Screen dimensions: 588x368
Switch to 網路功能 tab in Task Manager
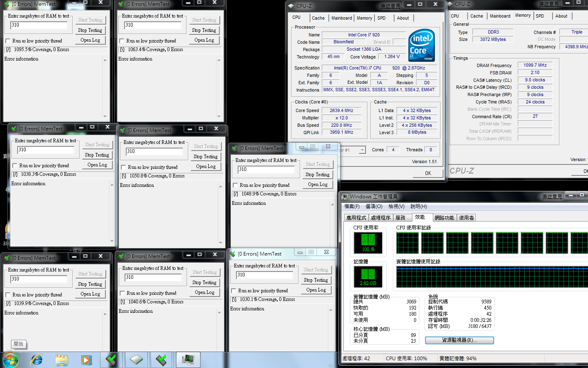[x=444, y=218]
